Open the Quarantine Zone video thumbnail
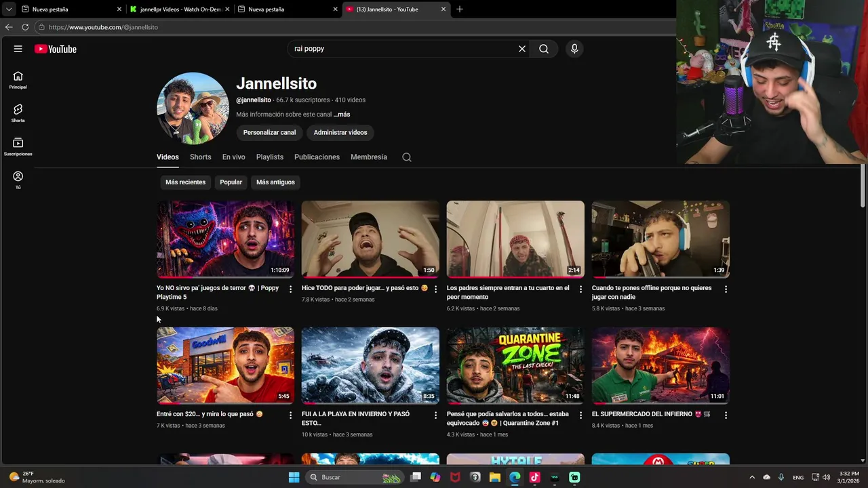 (515, 365)
